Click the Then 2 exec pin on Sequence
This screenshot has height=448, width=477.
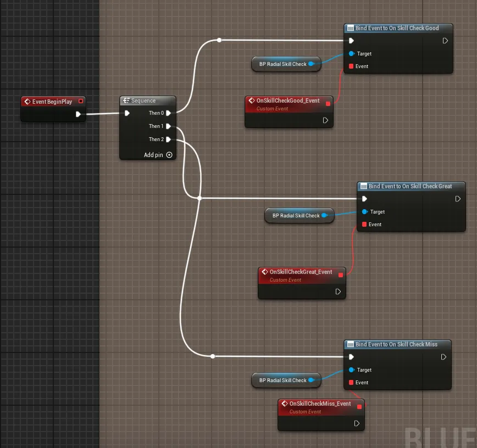coord(168,139)
